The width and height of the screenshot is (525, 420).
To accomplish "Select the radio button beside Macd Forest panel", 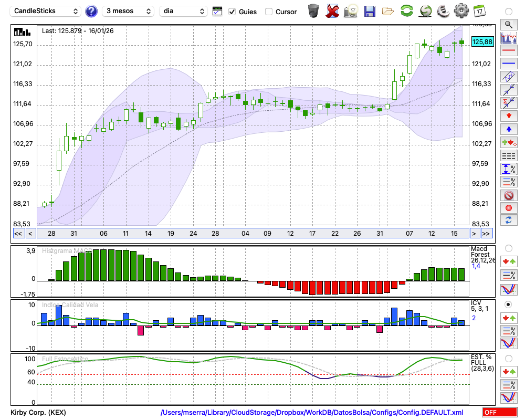I will click(x=508, y=248).
